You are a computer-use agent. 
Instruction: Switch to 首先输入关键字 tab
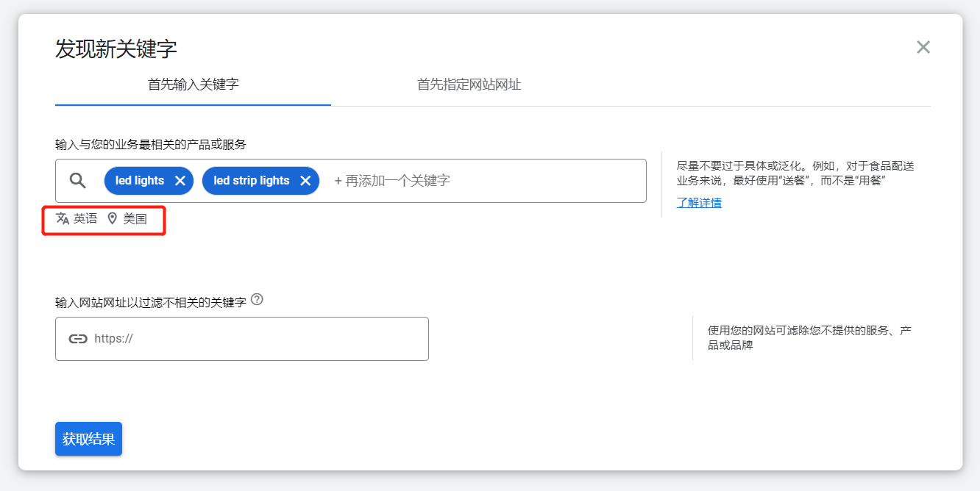pos(193,85)
